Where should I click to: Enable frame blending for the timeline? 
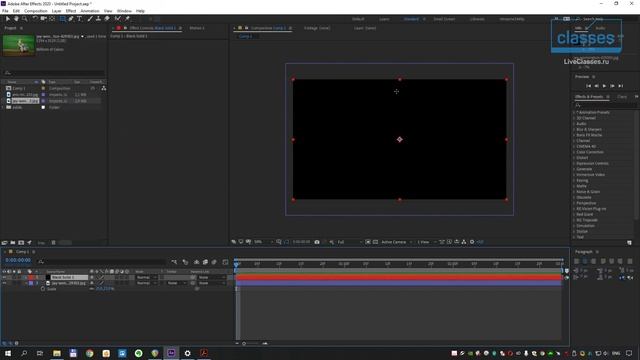tap(205, 262)
